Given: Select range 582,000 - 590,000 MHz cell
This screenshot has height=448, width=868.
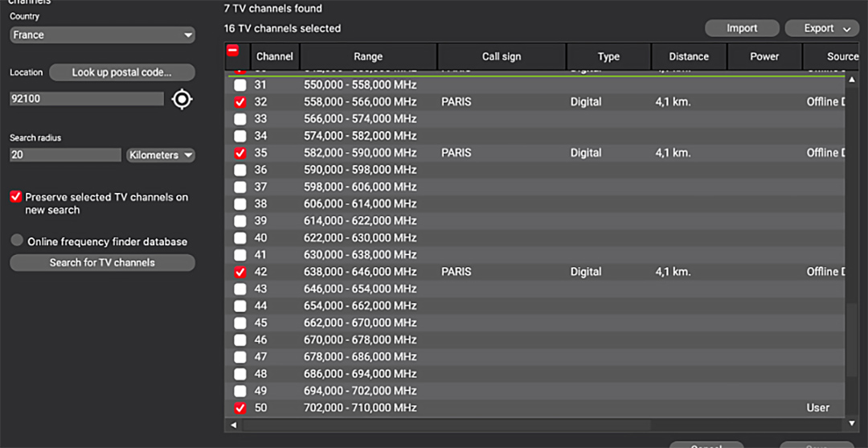Looking at the screenshot, I should click(x=360, y=154).
